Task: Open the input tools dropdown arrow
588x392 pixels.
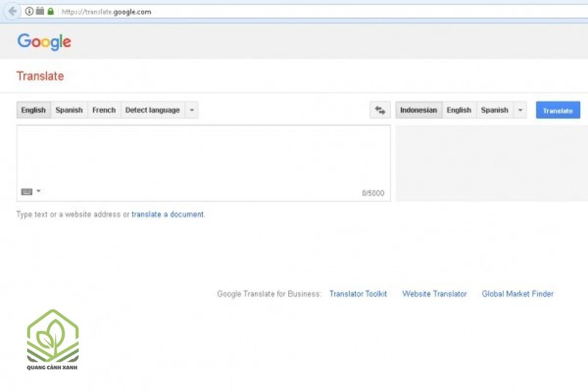Action: (38, 191)
